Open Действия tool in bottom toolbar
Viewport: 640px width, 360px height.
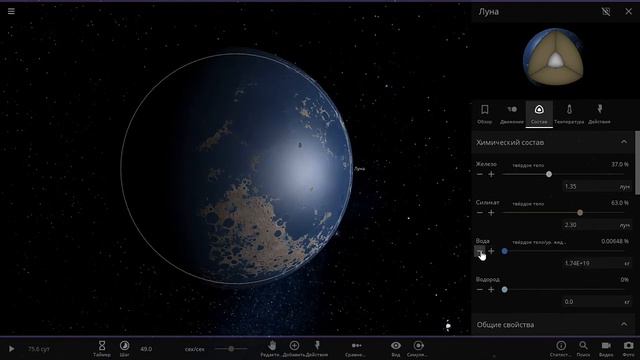pos(317,349)
